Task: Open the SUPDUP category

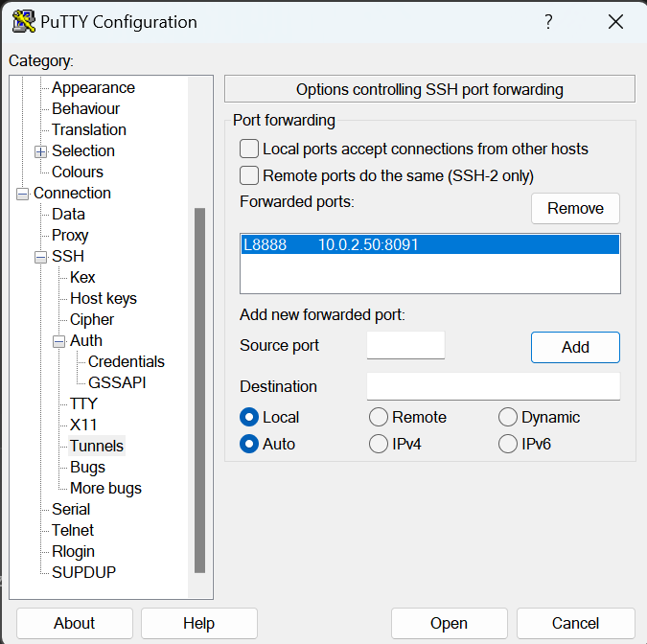Action: coord(83,572)
